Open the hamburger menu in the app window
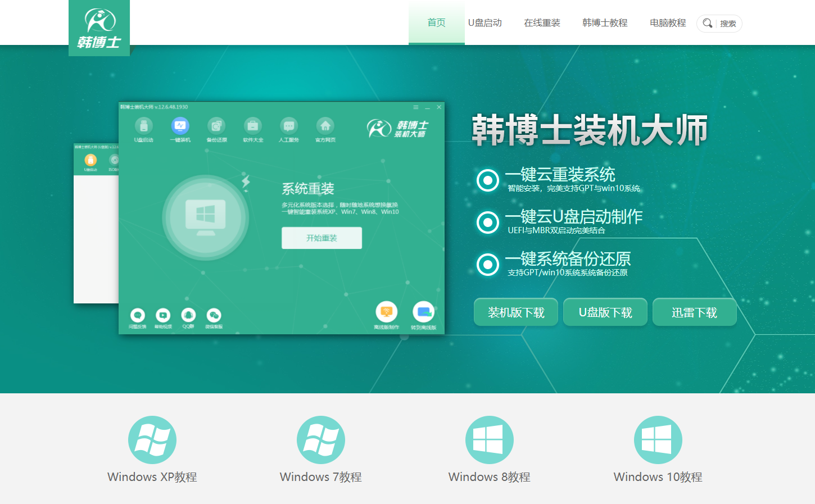 pyautogui.click(x=415, y=107)
